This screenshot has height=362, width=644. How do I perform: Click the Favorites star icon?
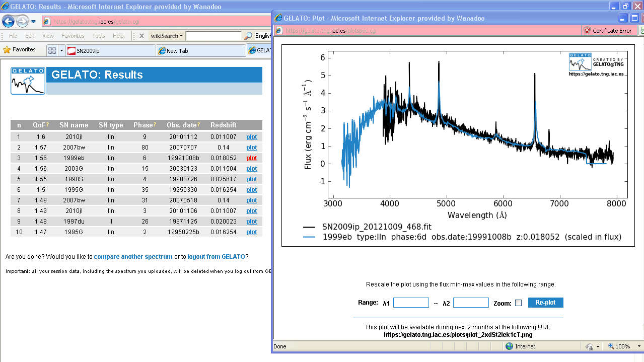click(7, 50)
